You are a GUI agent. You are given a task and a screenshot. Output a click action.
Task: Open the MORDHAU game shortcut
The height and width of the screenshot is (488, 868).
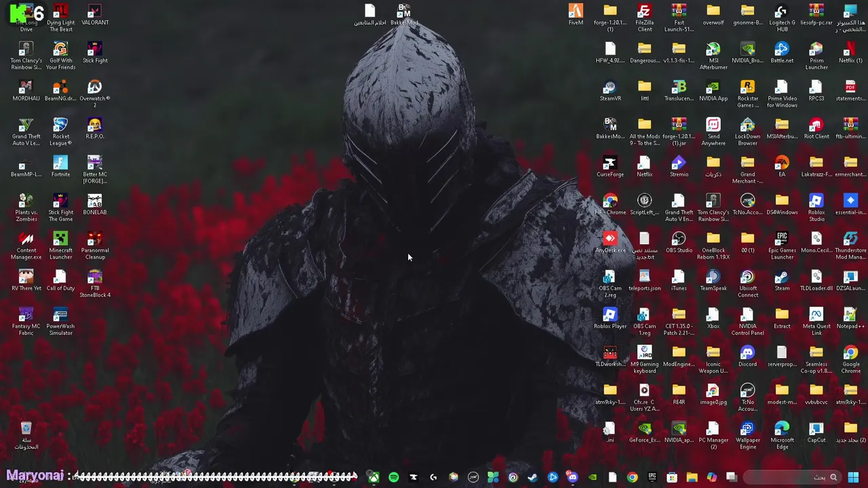pos(26,91)
